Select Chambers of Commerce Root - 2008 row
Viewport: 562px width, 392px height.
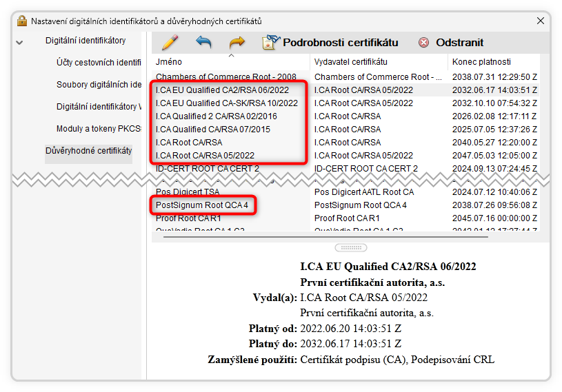coord(346,76)
